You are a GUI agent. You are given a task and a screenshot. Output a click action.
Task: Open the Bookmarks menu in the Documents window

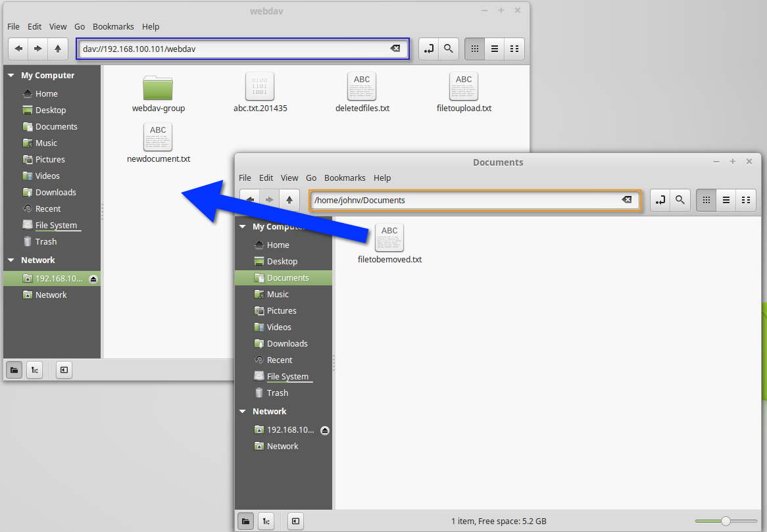pos(345,178)
